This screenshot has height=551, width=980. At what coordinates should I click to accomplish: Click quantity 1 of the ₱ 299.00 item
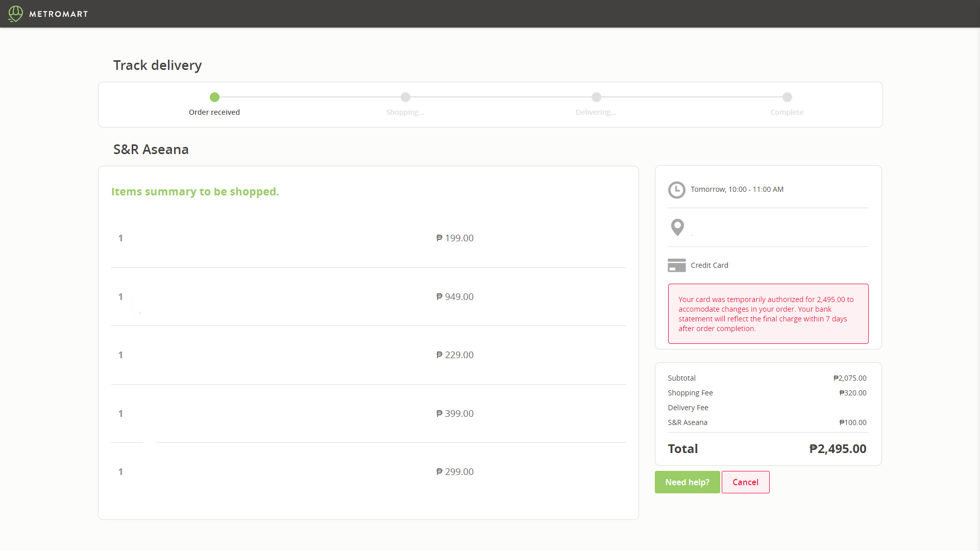(x=120, y=472)
